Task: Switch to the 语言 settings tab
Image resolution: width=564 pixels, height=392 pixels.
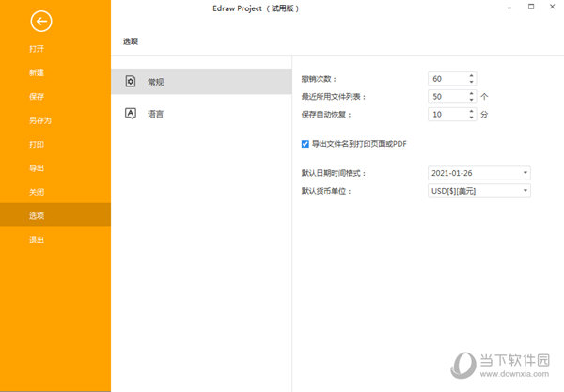Action: click(x=201, y=114)
